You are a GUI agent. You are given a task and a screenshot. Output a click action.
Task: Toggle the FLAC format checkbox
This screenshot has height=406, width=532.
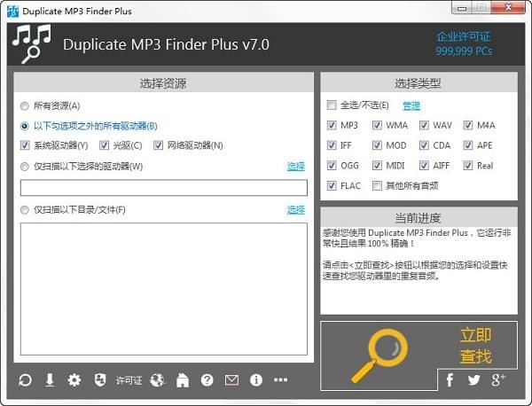pos(332,186)
